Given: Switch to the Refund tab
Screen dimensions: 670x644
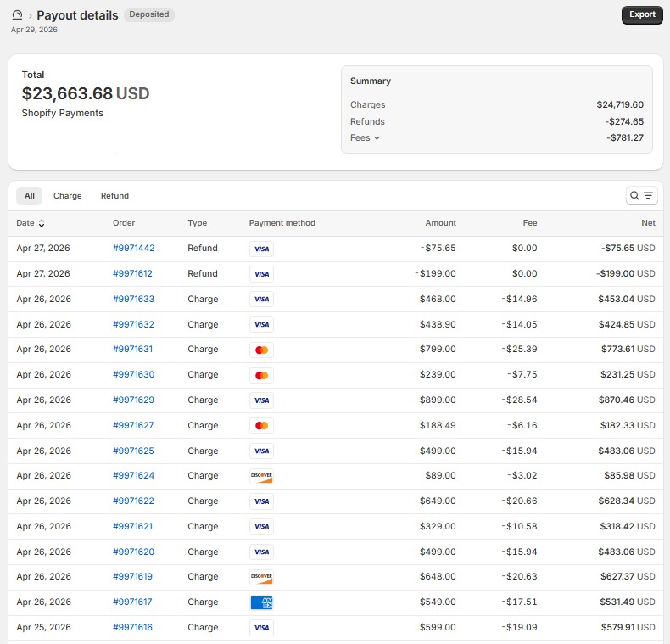Looking at the screenshot, I should pos(114,196).
